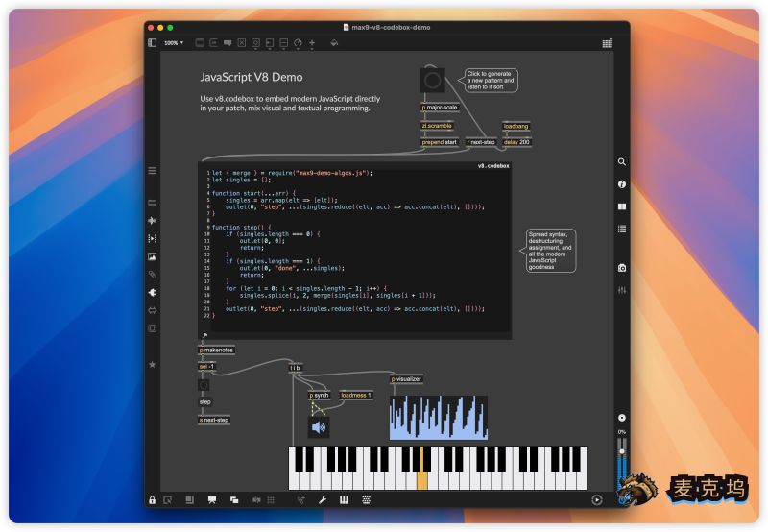Open the slider objects palette in toolbar

[x=283, y=43]
